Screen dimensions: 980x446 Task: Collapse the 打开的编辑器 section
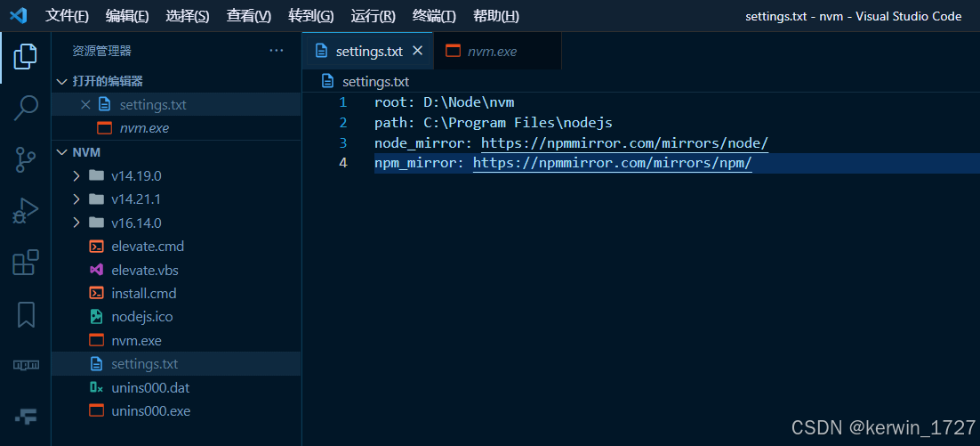[x=61, y=81]
